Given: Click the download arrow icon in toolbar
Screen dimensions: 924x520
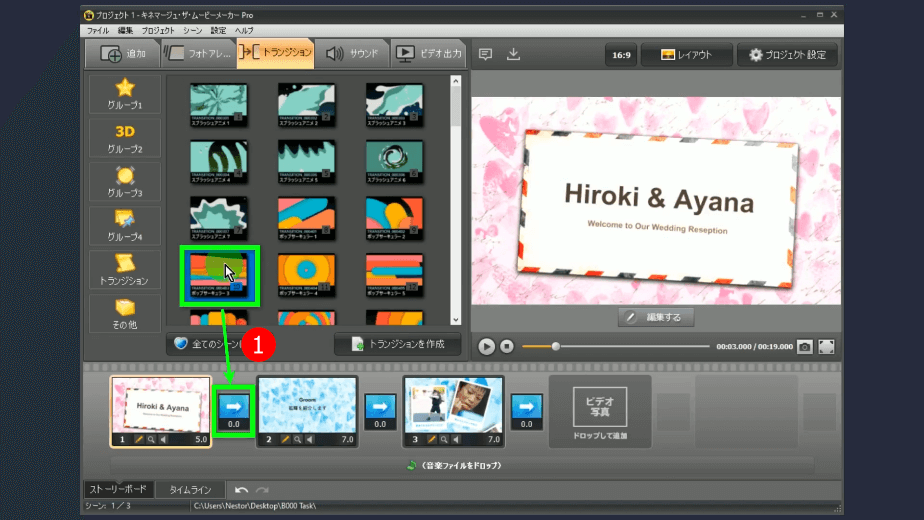Looking at the screenshot, I should pos(513,54).
